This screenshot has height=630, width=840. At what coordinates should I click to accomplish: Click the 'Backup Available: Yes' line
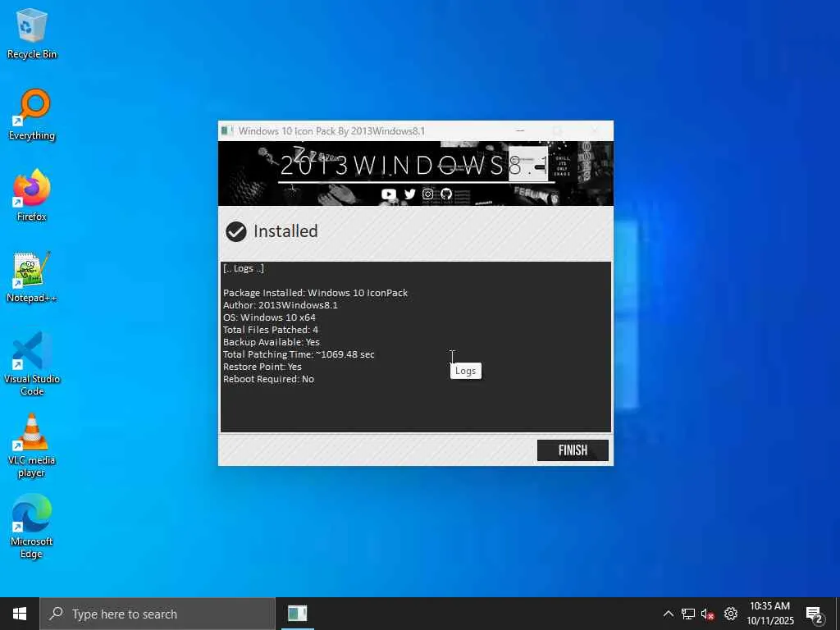coord(271,342)
